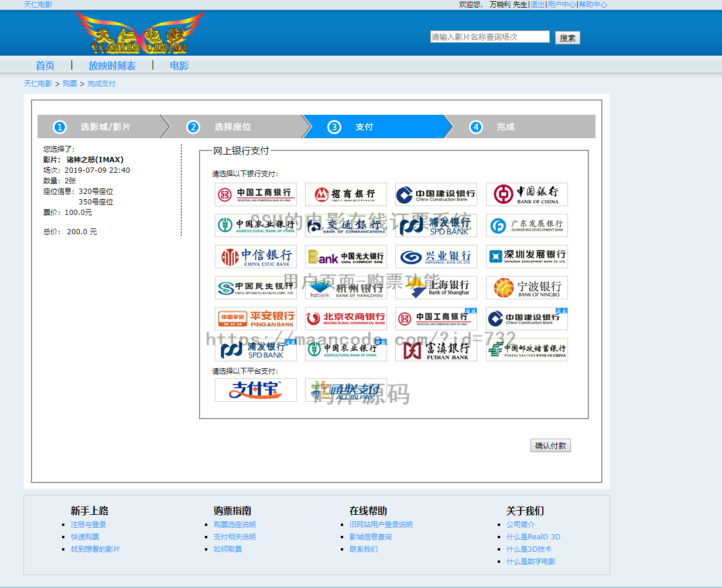Screen dimensions: 722x588
Task: Select 中国建设银行 personal bank logo
Action: (x=436, y=194)
